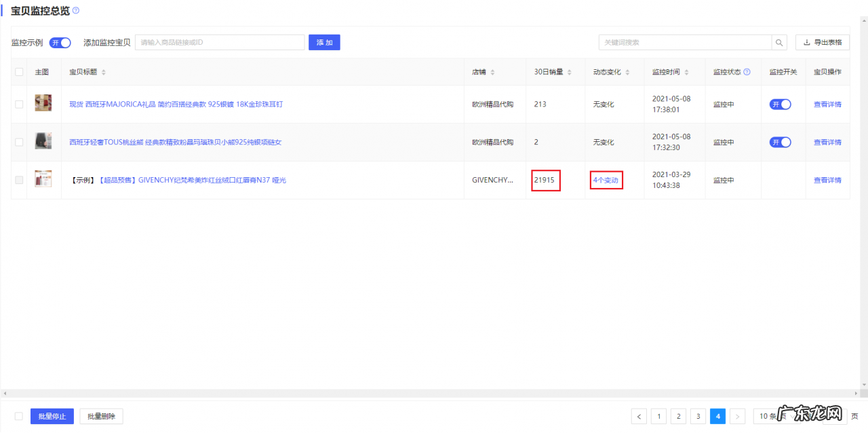This screenshot has height=433, width=868.
Task: Check the select-all header checkbox
Action: pos(19,72)
